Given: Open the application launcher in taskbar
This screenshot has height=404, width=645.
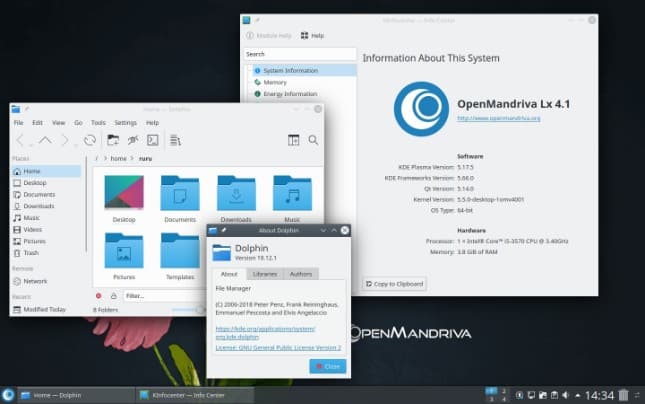Looking at the screenshot, I should [8, 395].
